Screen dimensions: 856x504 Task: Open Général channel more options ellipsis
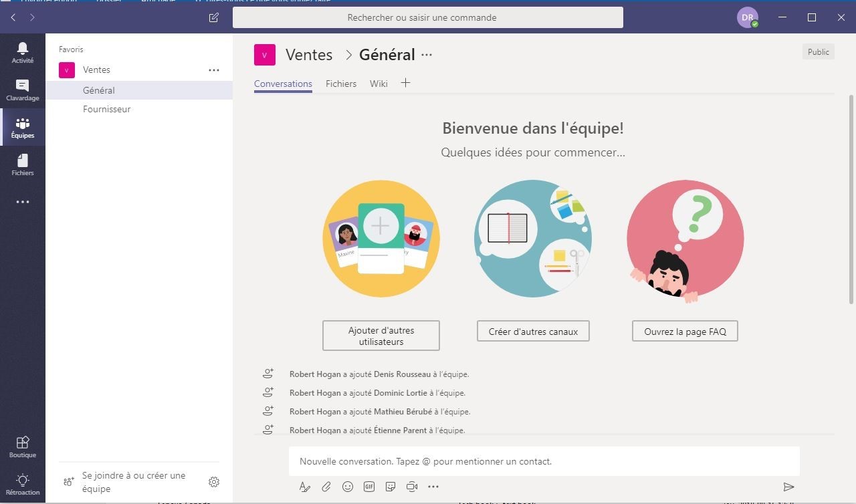click(427, 55)
